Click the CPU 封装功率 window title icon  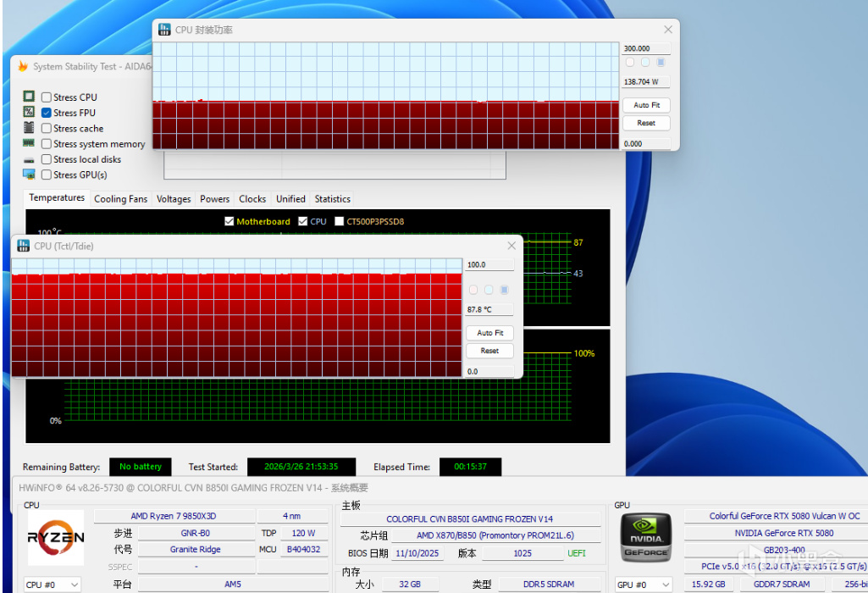(x=164, y=30)
